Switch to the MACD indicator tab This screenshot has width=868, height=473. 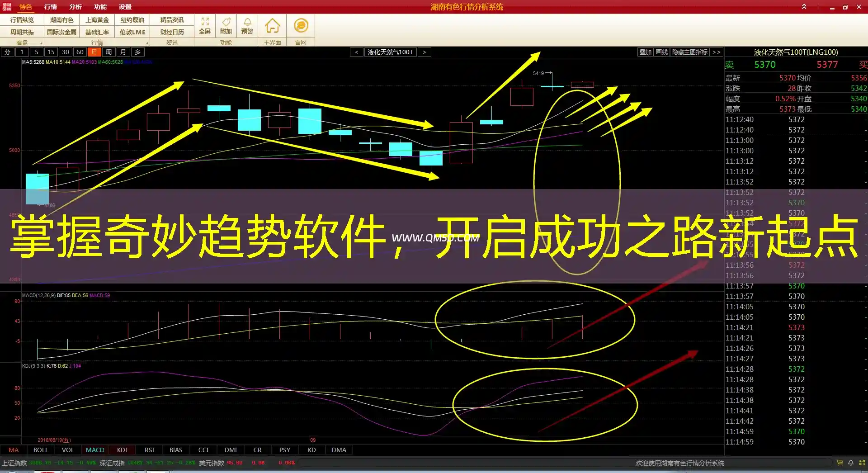point(95,450)
